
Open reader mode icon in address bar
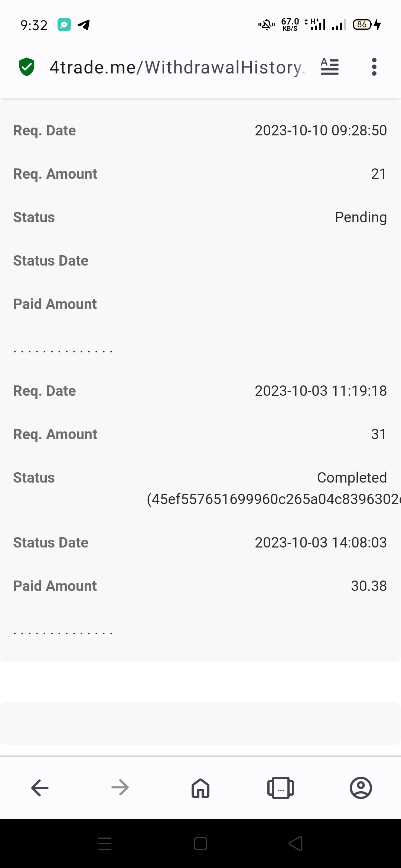[330, 67]
